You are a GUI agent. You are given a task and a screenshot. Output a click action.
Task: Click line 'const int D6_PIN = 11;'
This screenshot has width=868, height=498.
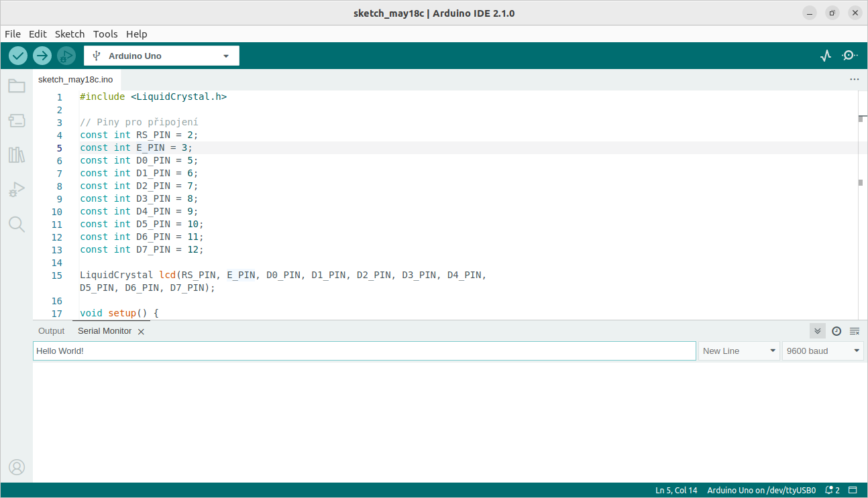click(x=142, y=237)
